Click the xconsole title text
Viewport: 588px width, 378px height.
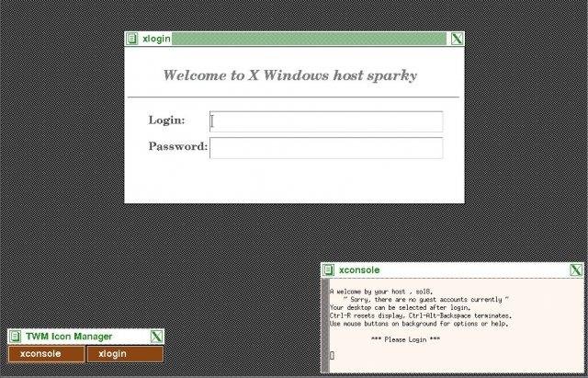[x=359, y=270]
